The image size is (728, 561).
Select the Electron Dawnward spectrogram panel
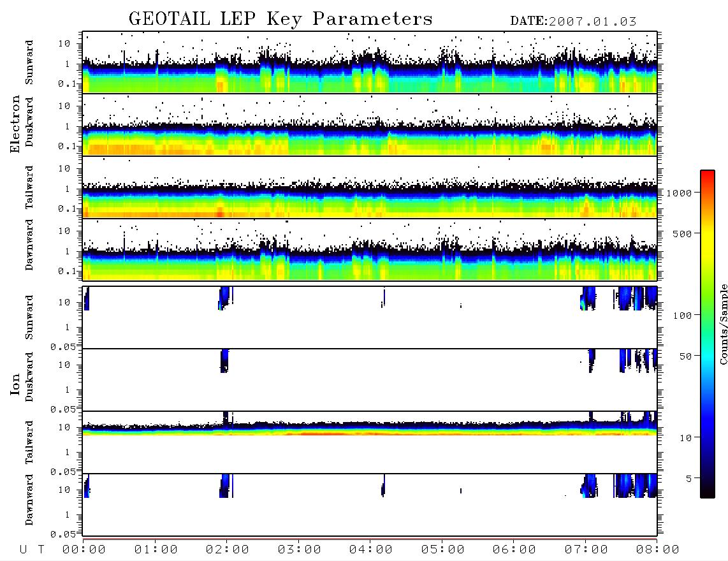pos(370,249)
